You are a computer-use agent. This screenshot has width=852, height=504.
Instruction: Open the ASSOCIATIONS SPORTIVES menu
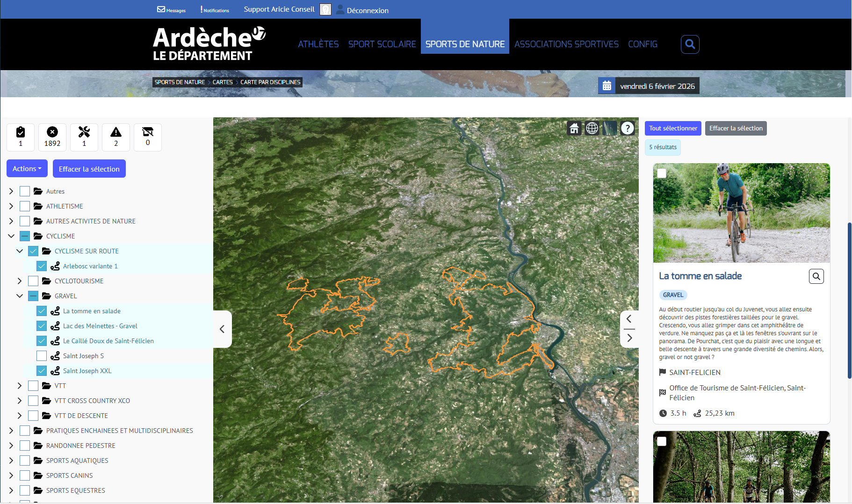click(x=566, y=44)
